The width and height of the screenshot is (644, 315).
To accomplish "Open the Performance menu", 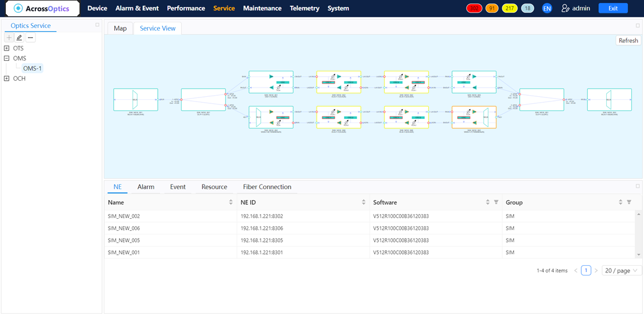I will pos(186,8).
